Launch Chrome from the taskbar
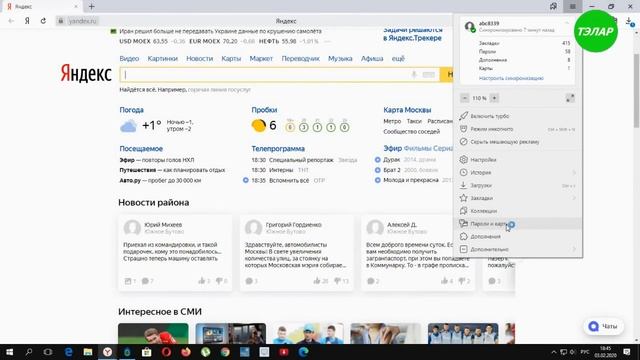 [225, 352]
